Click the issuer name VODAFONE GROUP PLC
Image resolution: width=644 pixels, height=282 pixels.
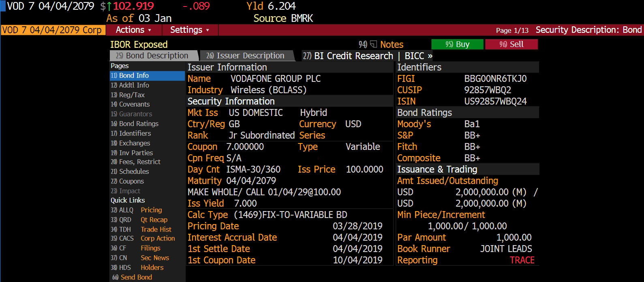(x=276, y=79)
